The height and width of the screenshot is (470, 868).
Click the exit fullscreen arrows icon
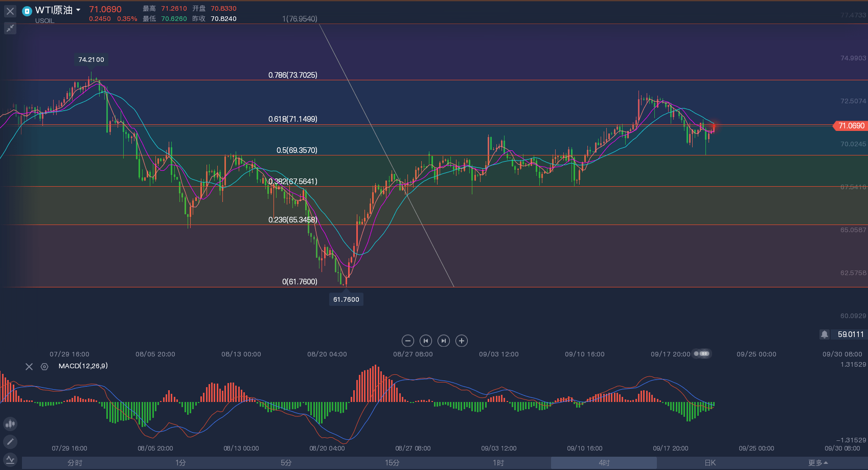point(10,28)
